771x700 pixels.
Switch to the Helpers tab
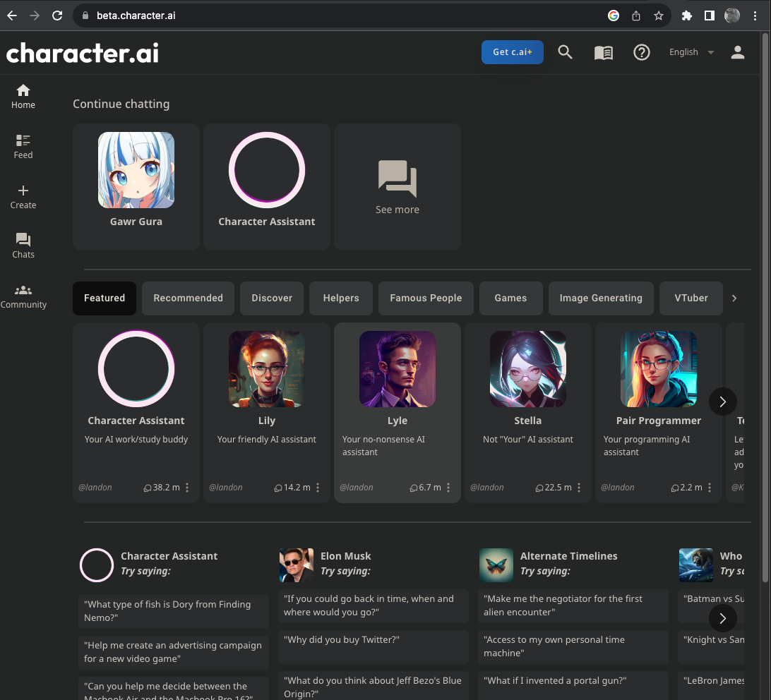coord(341,298)
